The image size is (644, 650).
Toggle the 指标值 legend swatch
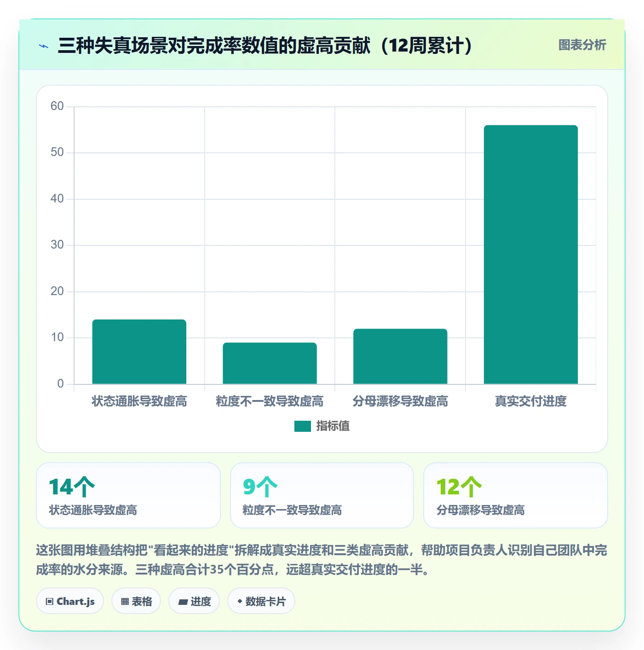(x=303, y=426)
